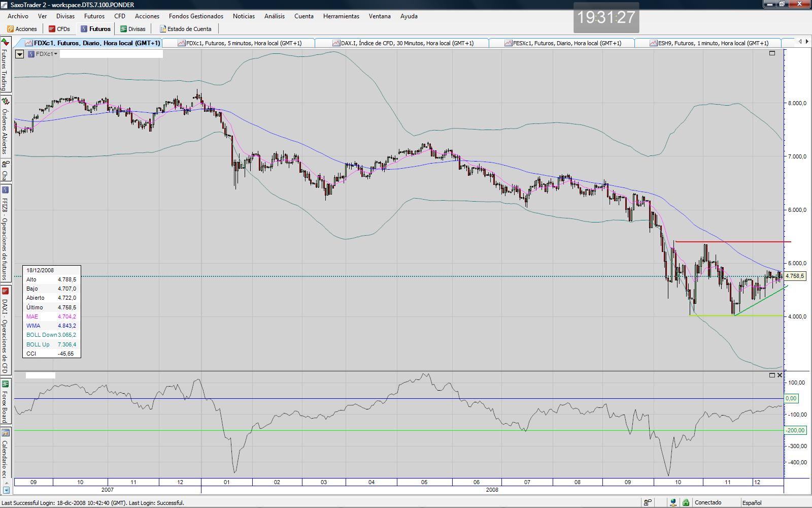
Task: Click the -200,00 CCI level marker
Action: (x=795, y=431)
